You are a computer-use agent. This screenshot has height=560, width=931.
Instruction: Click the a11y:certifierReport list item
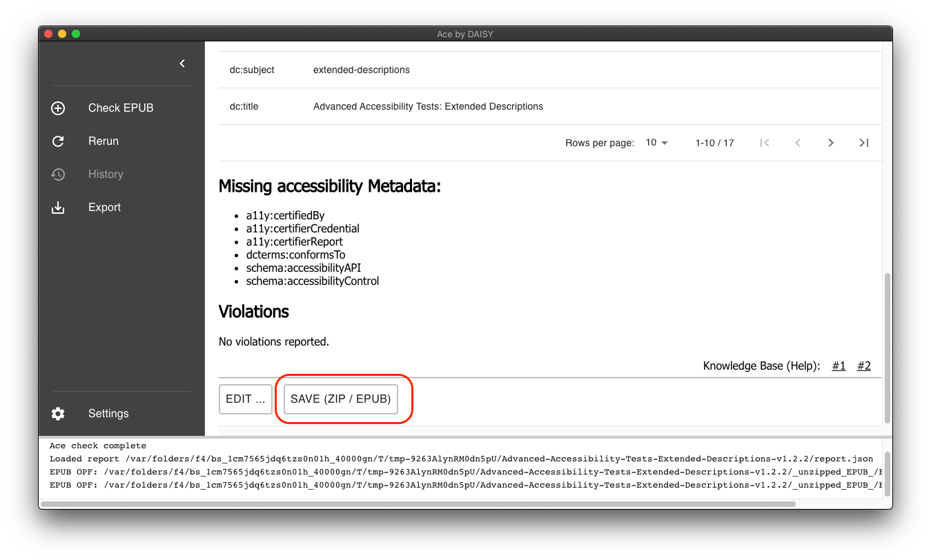click(x=295, y=242)
